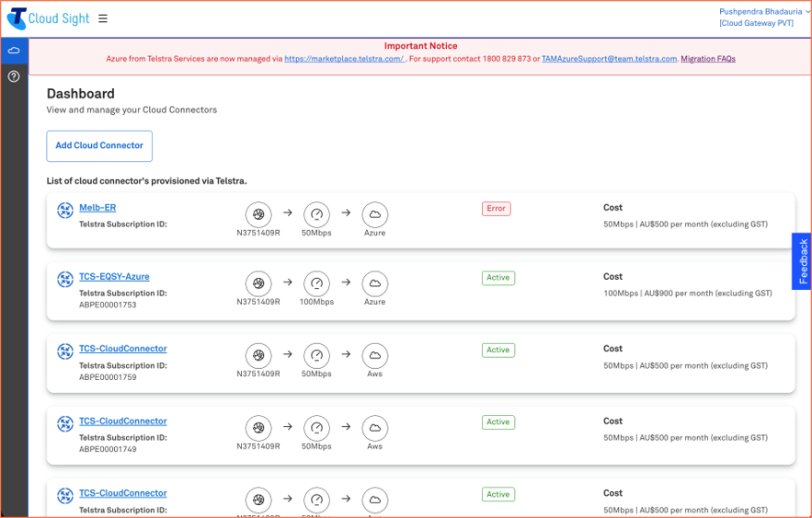Click network icon in ABPE00001759 row
Screen dimensions: 812x518
point(258,355)
